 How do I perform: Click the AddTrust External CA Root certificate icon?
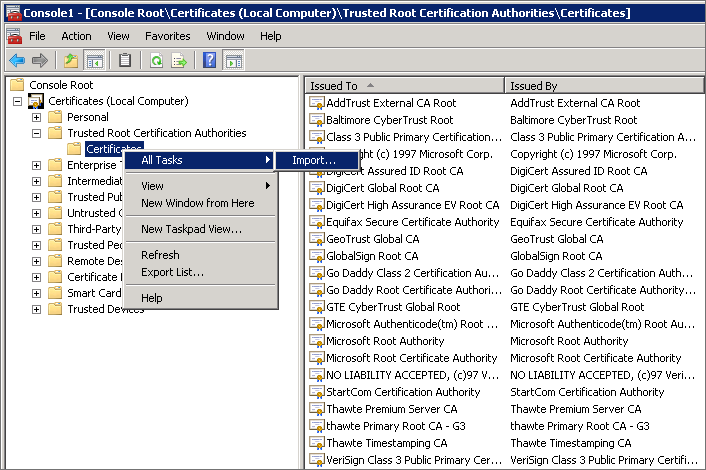(317, 103)
